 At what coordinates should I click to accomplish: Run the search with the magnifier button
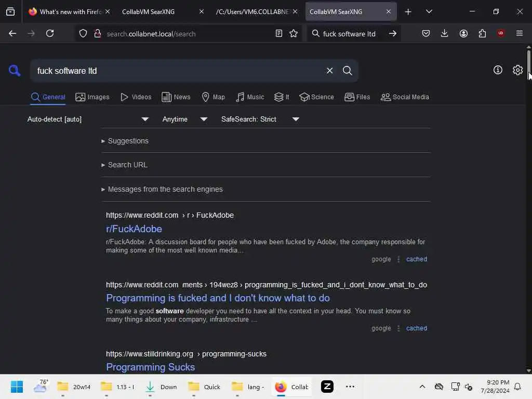[x=347, y=71]
